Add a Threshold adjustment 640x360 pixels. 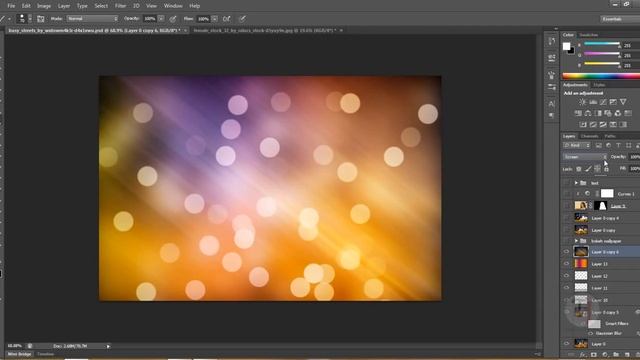pyautogui.click(x=603, y=124)
